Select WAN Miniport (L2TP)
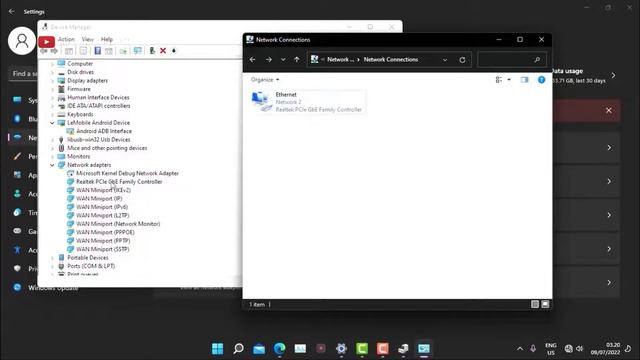The image size is (640, 360). [x=102, y=216]
